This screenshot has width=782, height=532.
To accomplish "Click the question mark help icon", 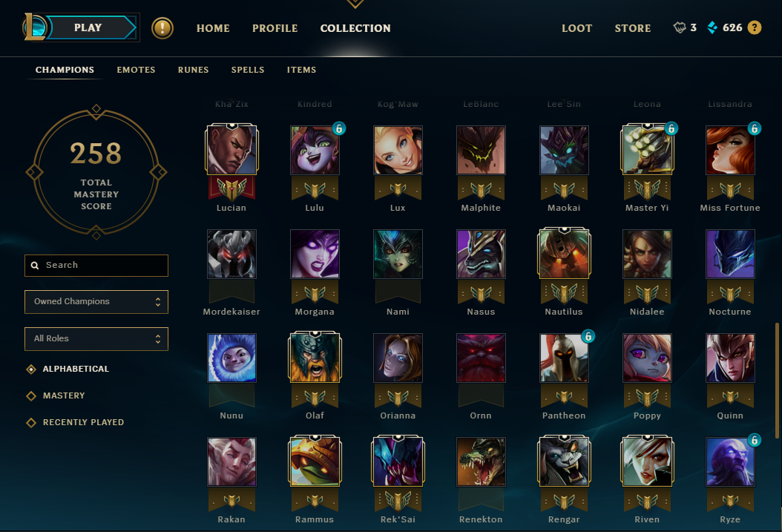I will (x=755, y=28).
